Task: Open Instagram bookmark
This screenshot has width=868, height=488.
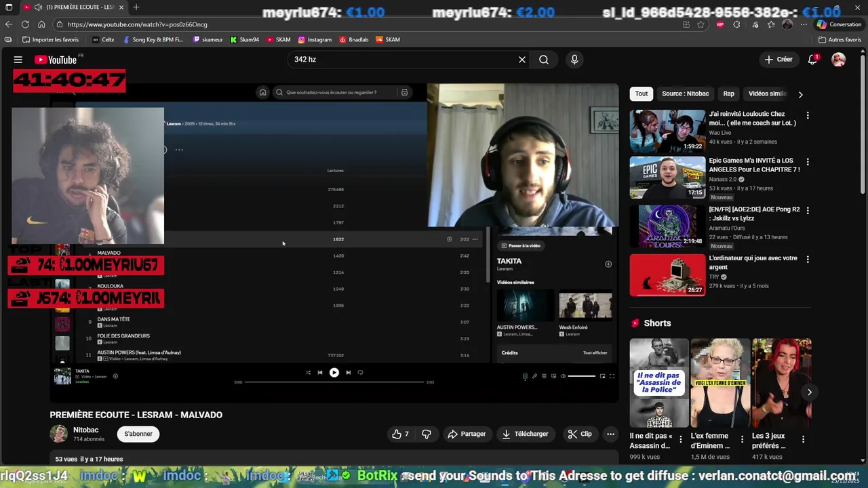Action: click(x=315, y=40)
